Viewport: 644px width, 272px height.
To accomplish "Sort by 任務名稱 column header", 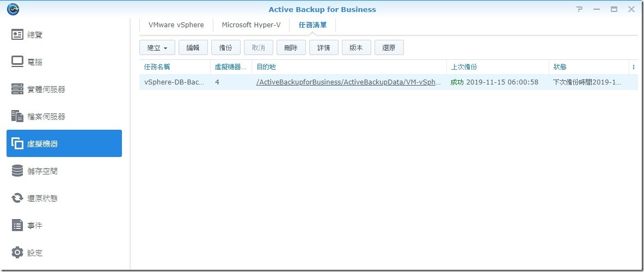I will [x=175, y=67].
